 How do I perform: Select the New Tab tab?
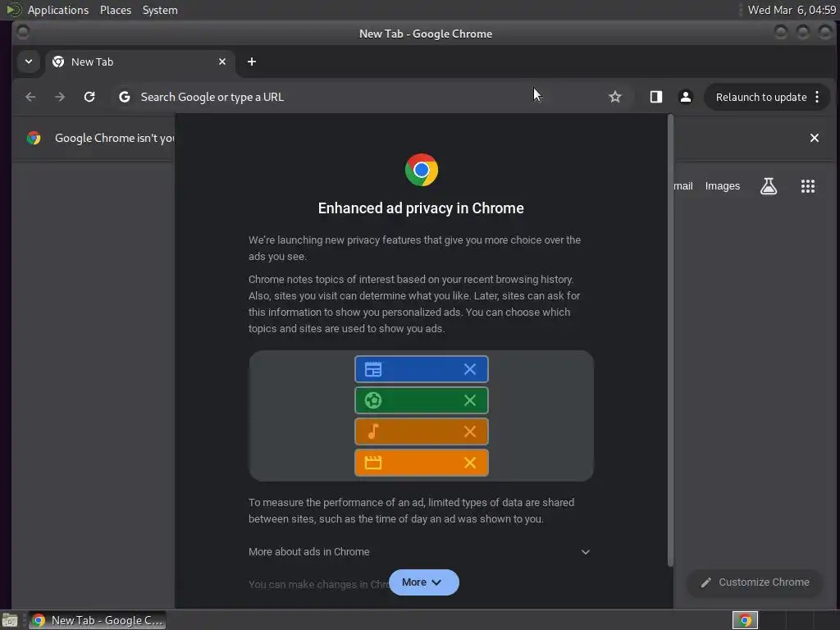[139, 62]
